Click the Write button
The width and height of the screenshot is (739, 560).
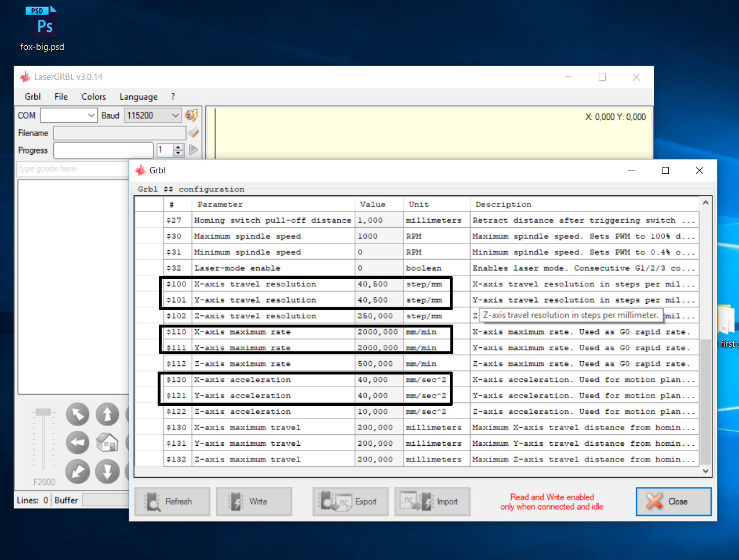254,501
